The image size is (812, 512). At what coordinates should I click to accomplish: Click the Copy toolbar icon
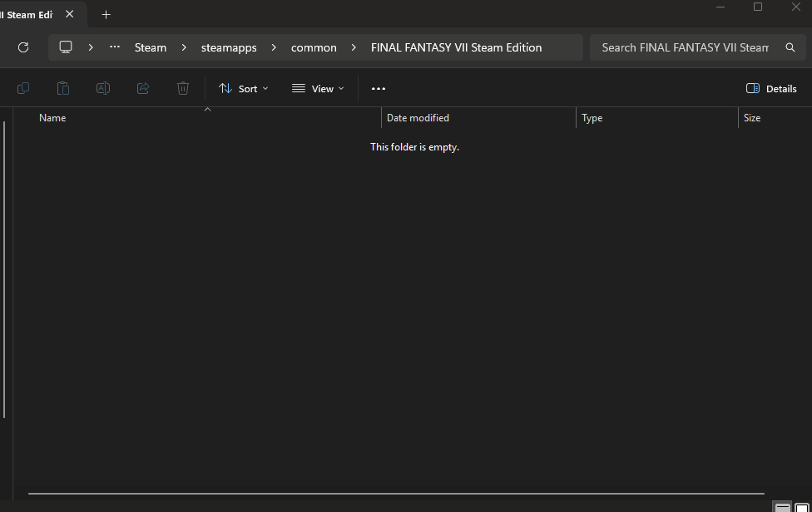pyautogui.click(x=23, y=88)
